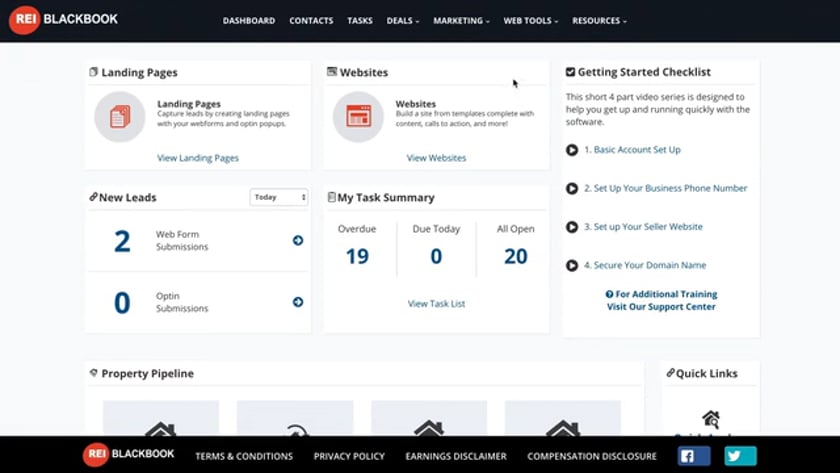Viewport: 840px width, 473px height.
Task: Click the Websites circular browser icon
Action: 358,117
